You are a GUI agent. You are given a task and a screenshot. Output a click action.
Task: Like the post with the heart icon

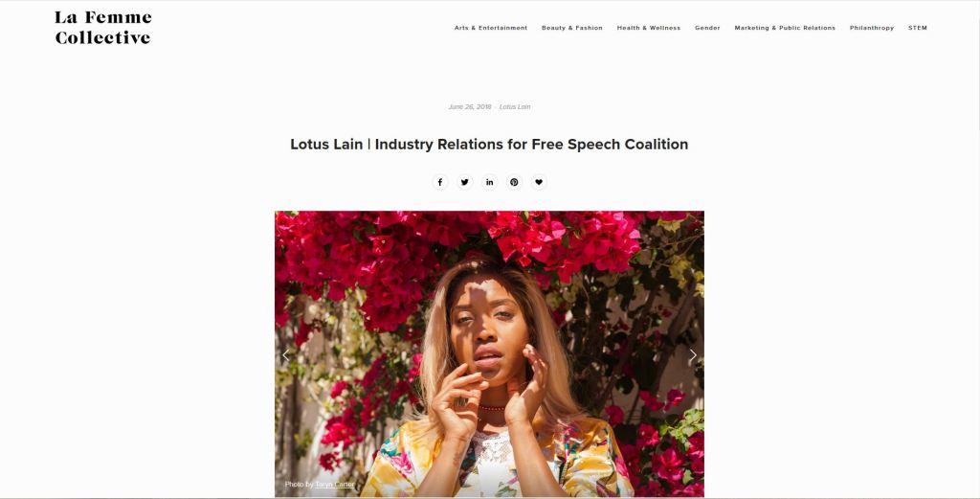coord(539,182)
